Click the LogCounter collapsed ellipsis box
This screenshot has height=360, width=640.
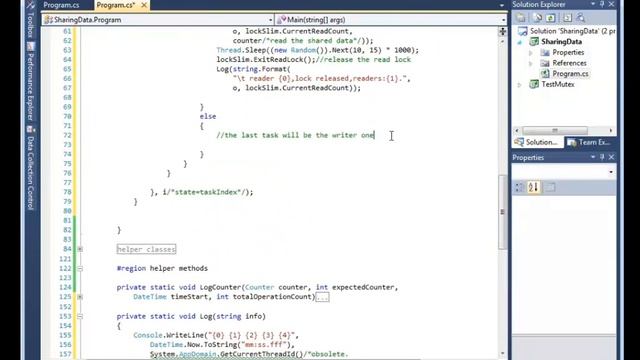pos(322,297)
